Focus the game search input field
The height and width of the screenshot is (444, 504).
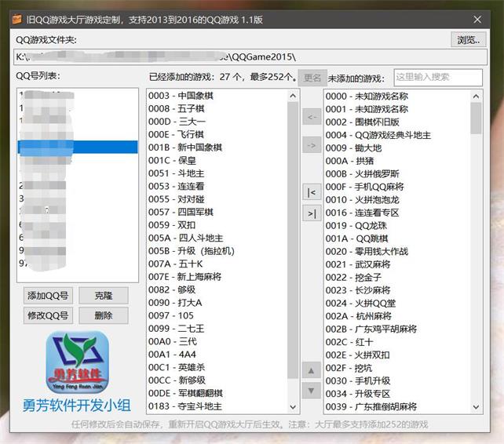[437, 78]
